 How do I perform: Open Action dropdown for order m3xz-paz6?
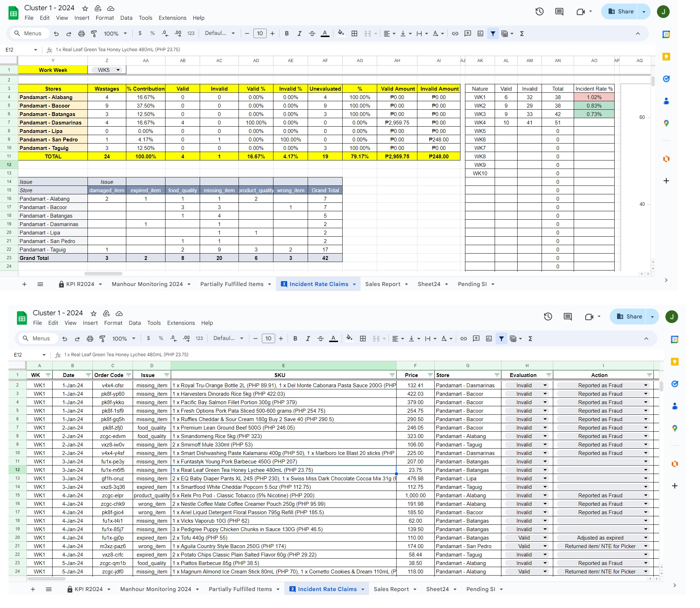(x=603, y=546)
